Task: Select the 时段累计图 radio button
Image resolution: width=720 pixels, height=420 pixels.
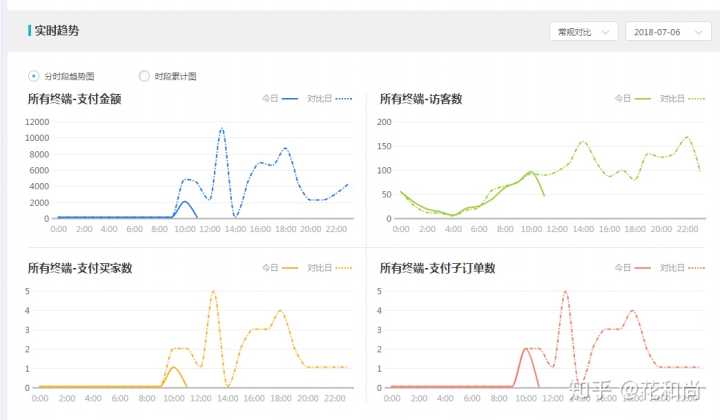Action: click(x=145, y=76)
